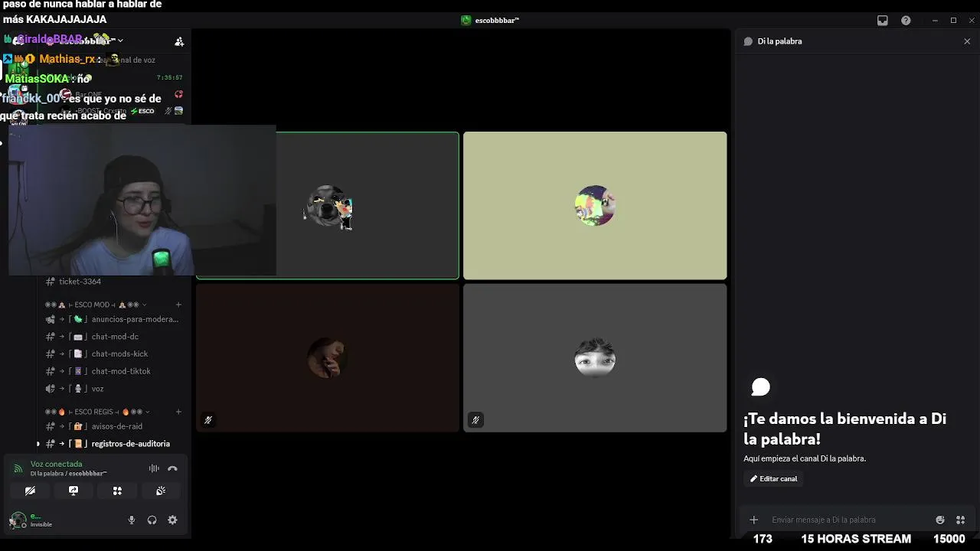The width and height of the screenshot is (980, 551).
Task: Open the chat-mod-tiktok channel
Action: (x=113, y=371)
